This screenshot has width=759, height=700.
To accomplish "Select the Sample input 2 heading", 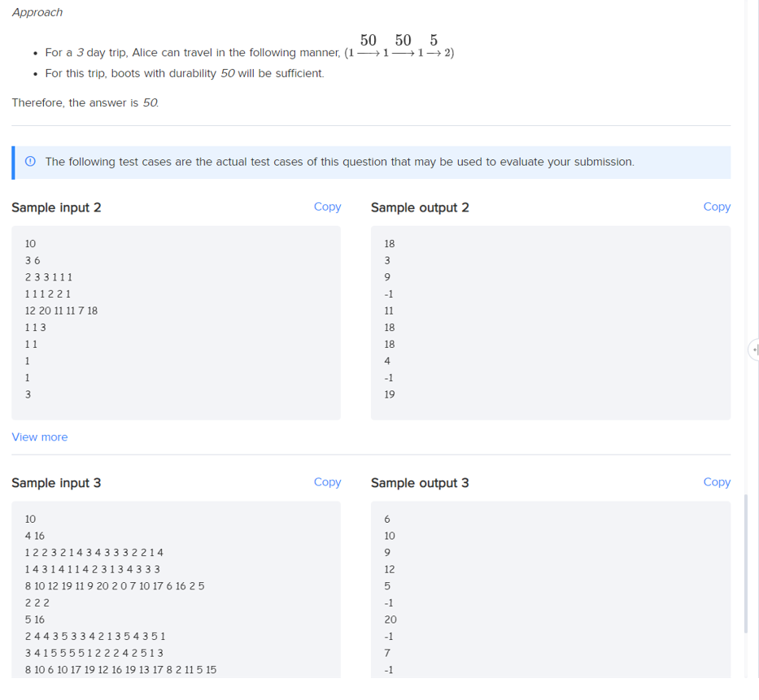I will pos(56,207).
